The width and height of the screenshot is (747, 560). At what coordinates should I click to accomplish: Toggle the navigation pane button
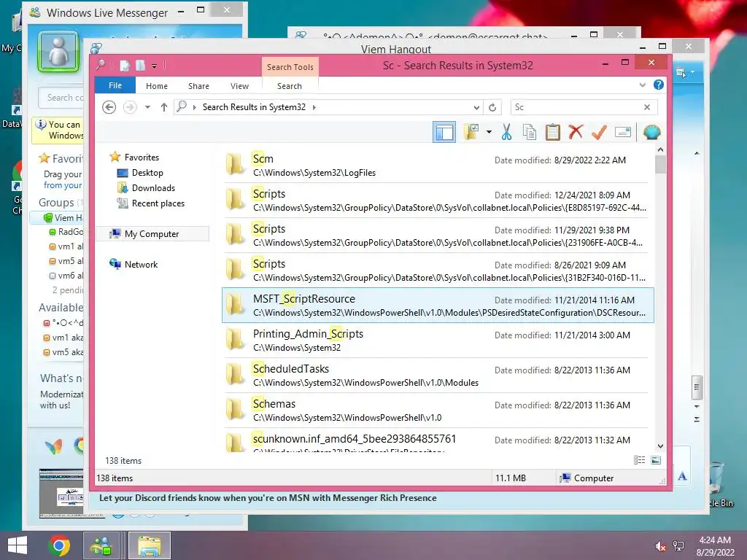(x=444, y=132)
